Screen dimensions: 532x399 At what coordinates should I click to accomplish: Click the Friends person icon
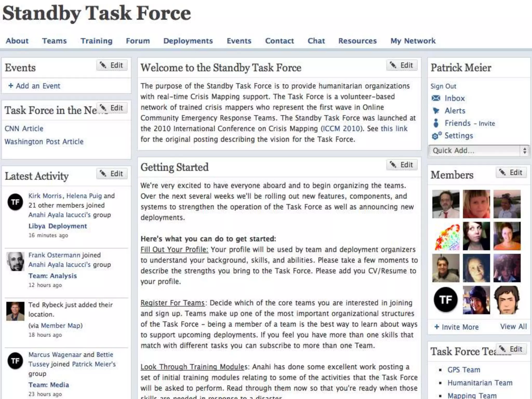point(436,123)
